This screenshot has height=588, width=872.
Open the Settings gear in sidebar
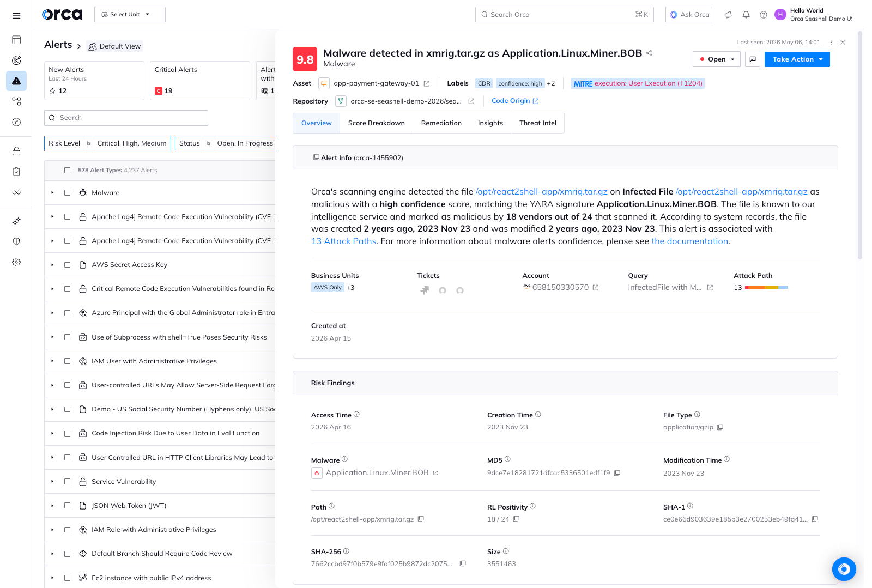tap(16, 262)
